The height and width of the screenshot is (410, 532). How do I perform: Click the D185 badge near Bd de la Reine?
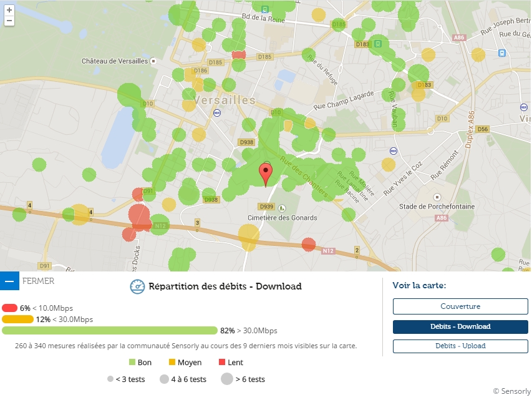tap(339, 24)
